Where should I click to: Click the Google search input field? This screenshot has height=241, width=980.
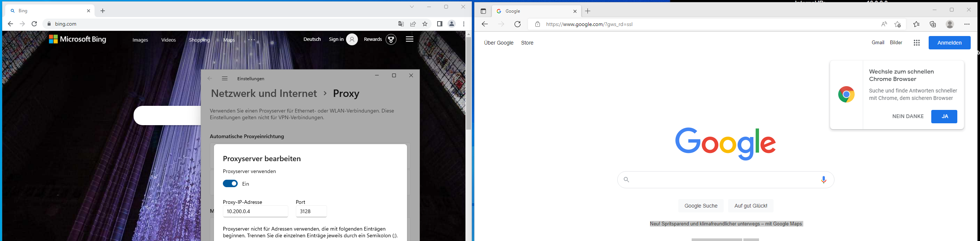pyautogui.click(x=726, y=179)
